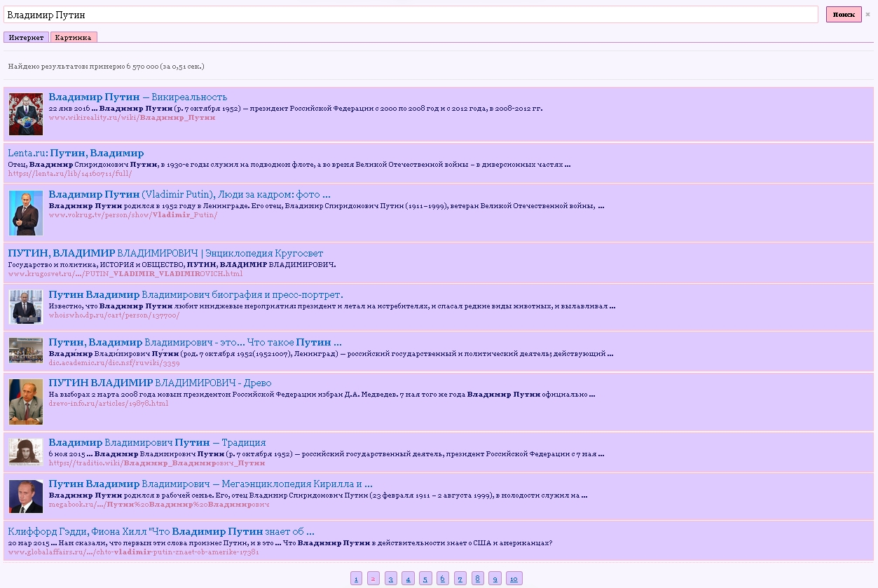Image resolution: width=878 pixels, height=588 pixels.
Task: Open 'Владимир Путин — Викиреальность' title link
Action: tap(138, 97)
